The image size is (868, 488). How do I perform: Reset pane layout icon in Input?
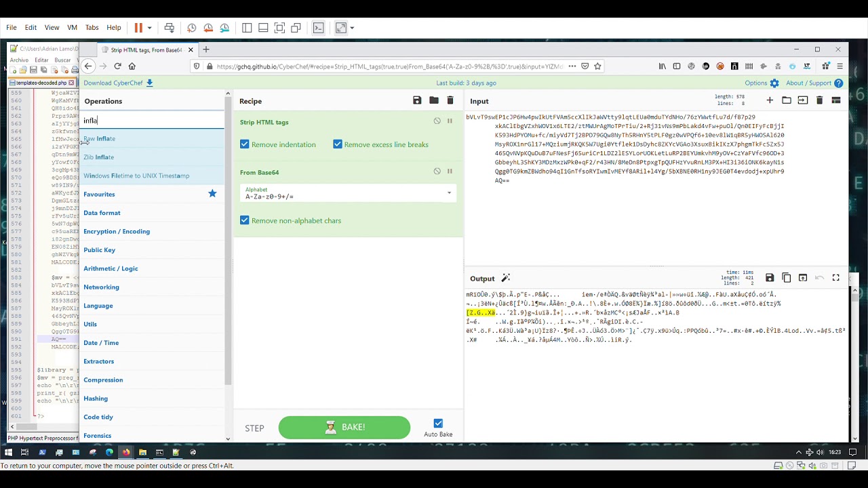[x=836, y=100]
